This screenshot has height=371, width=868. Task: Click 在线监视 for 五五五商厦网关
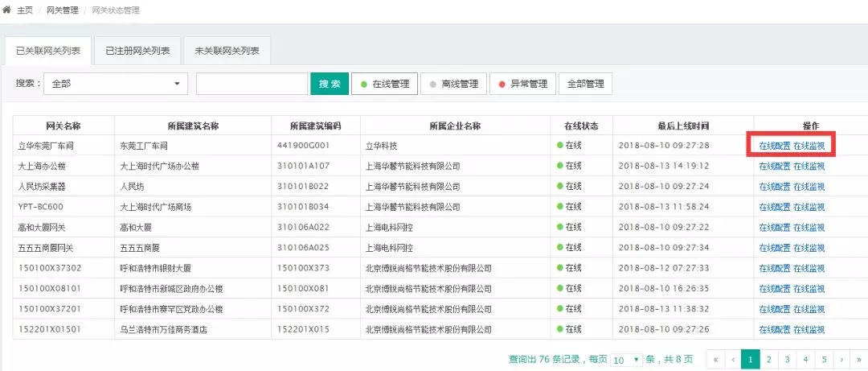(809, 248)
